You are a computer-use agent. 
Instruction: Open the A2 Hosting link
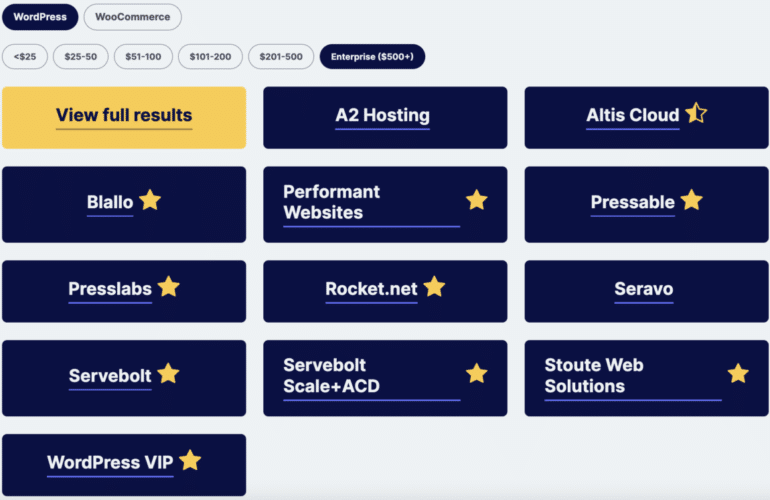(383, 116)
